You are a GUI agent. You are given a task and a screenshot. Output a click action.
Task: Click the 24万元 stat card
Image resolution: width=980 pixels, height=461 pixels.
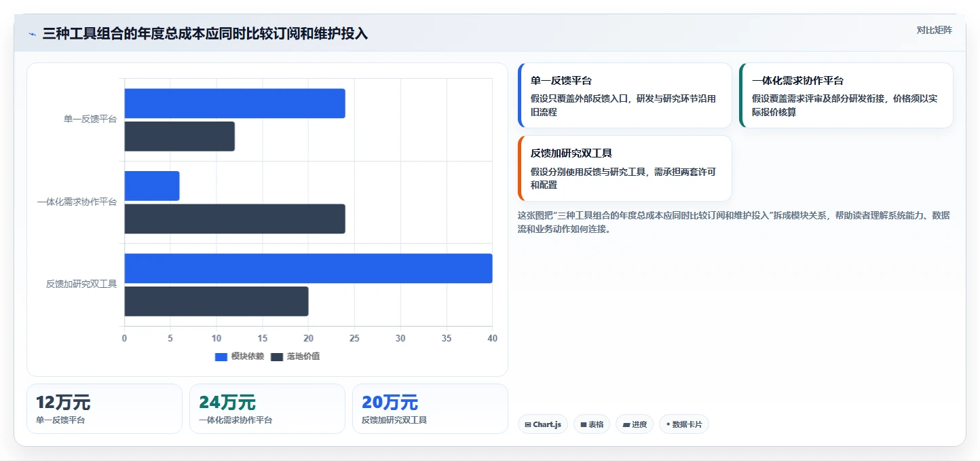tap(267, 409)
